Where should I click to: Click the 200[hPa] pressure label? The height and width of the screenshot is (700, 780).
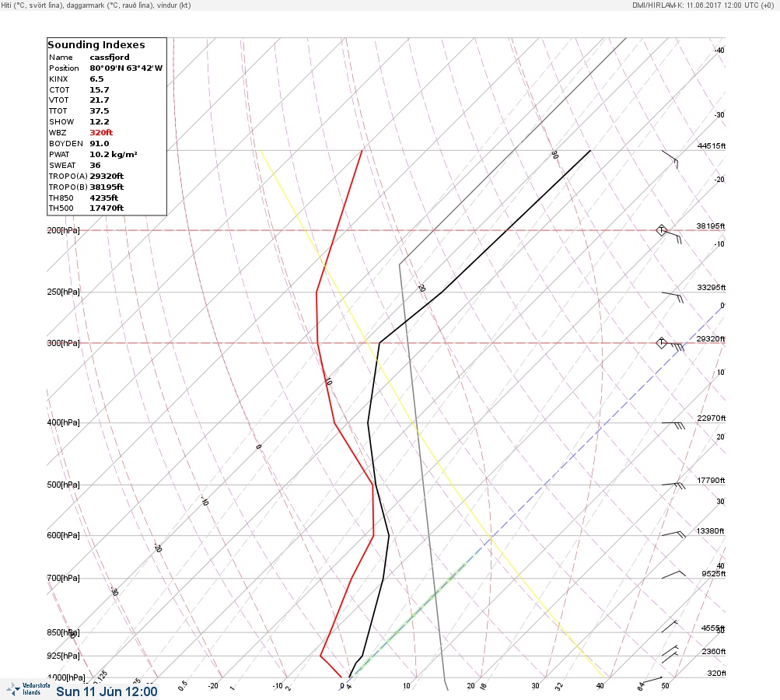pyautogui.click(x=63, y=230)
